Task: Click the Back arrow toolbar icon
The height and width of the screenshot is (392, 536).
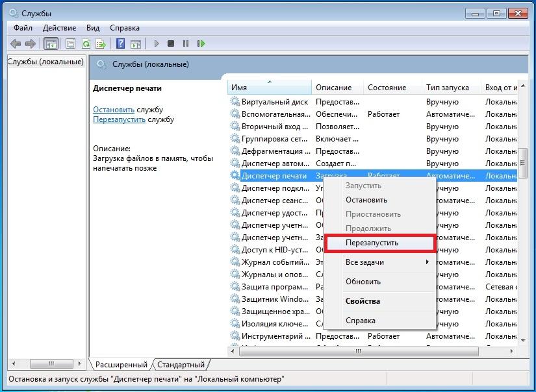Action: pyautogui.click(x=16, y=44)
